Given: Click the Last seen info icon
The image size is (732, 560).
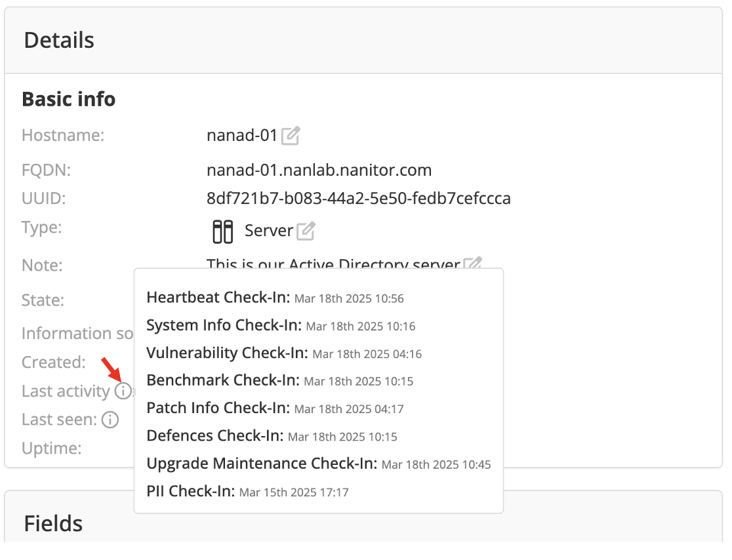Looking at the screenshot, I should [110, 420].
